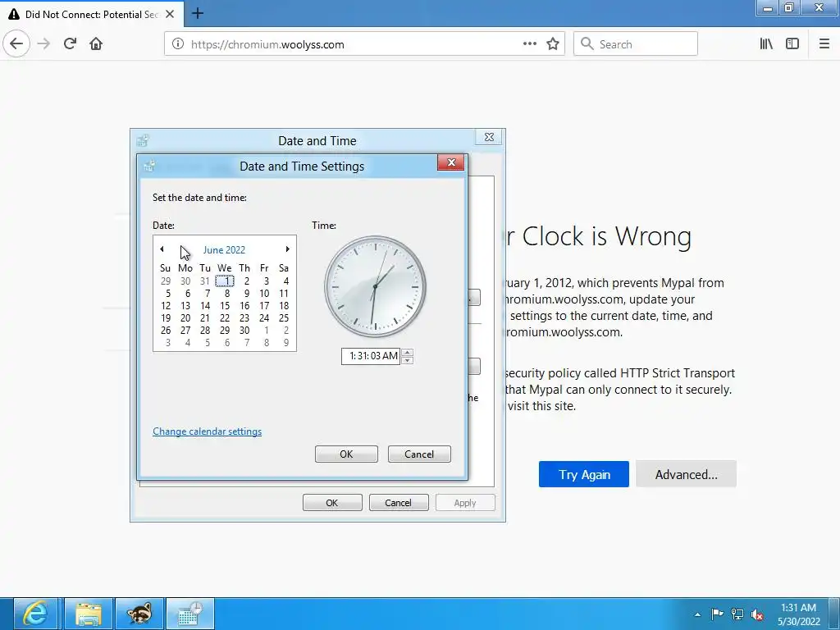Launch Internet Explorer from taskbar
This screenshot has height=630, width=840.
click(35, 614)
